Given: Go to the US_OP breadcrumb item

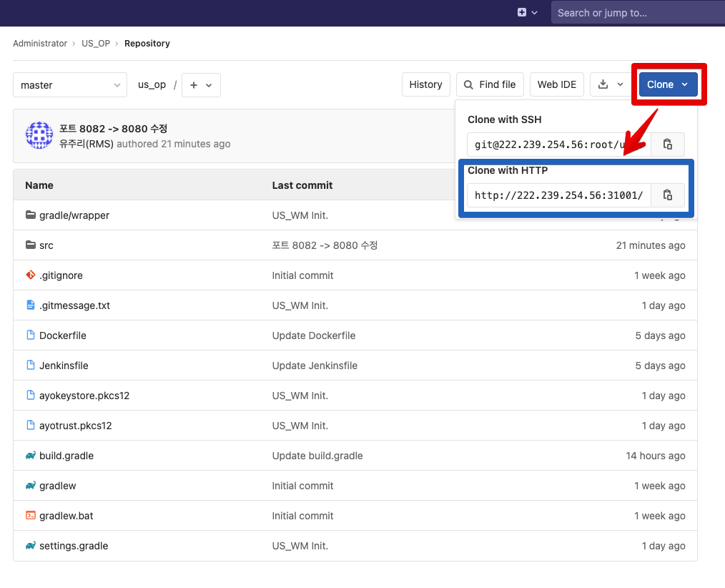Looking at the screenshot, I should coord(96,43).
